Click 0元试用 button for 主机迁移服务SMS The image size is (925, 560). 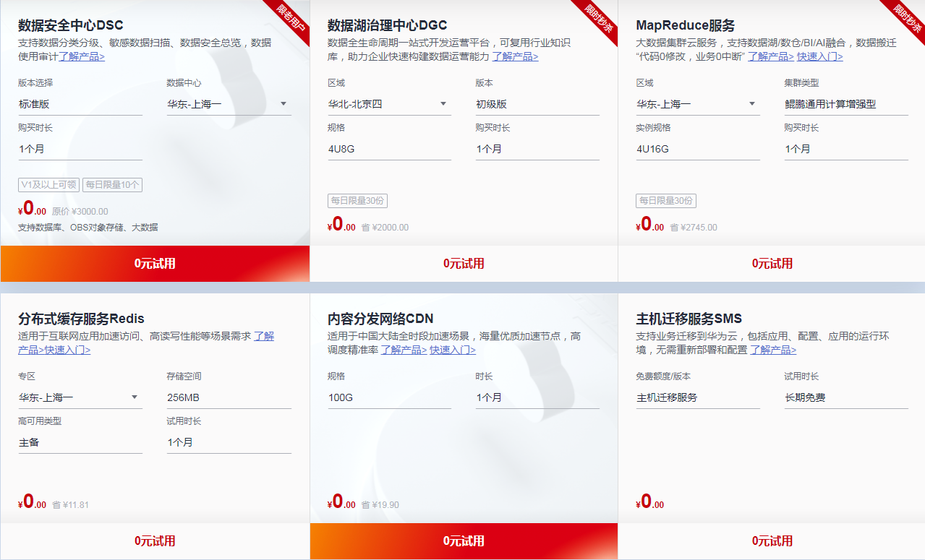[772, 541]
